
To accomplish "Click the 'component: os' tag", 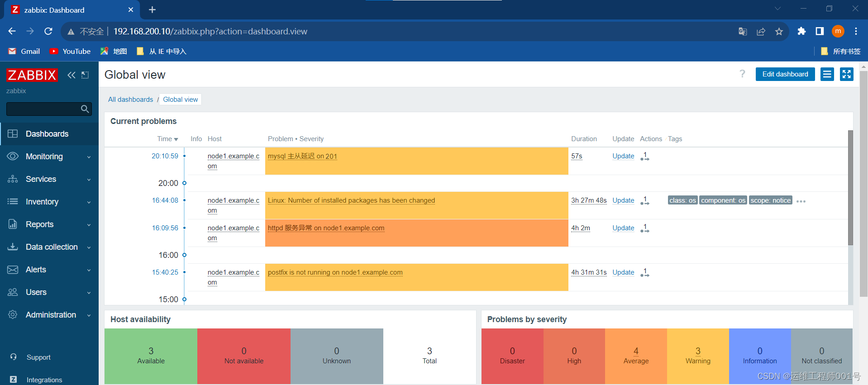I will [723, 200].
